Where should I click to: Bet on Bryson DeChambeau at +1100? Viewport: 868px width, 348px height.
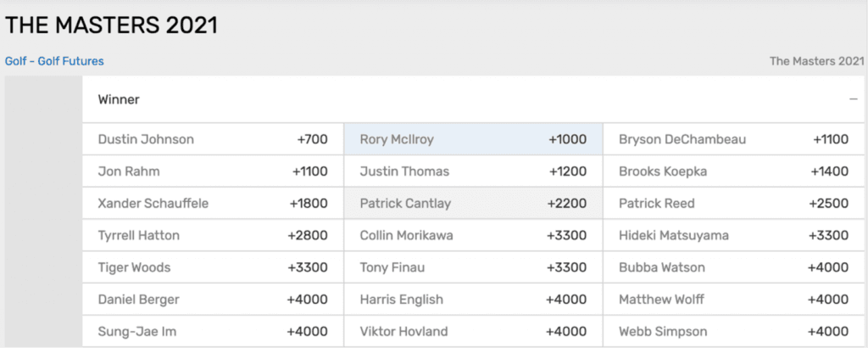pyautogui.click(x=733, y=139)
